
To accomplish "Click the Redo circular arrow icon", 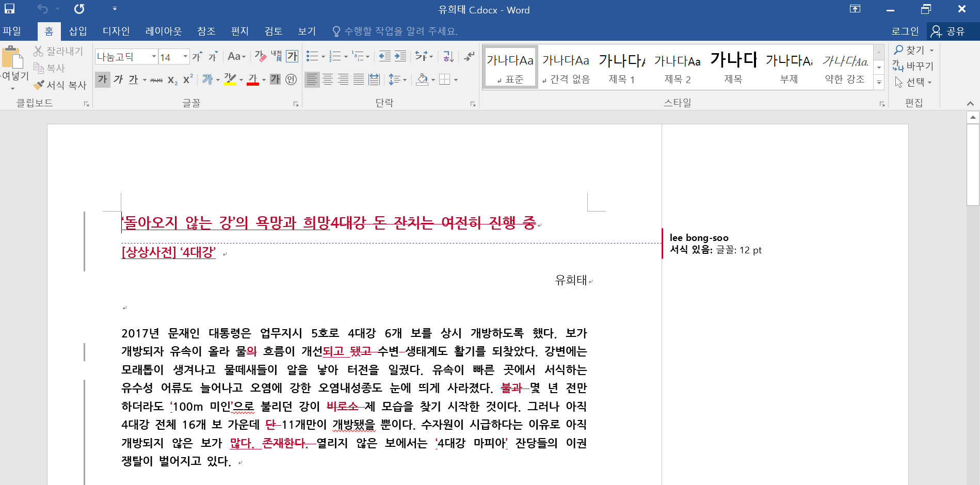I will click(79, 9).
